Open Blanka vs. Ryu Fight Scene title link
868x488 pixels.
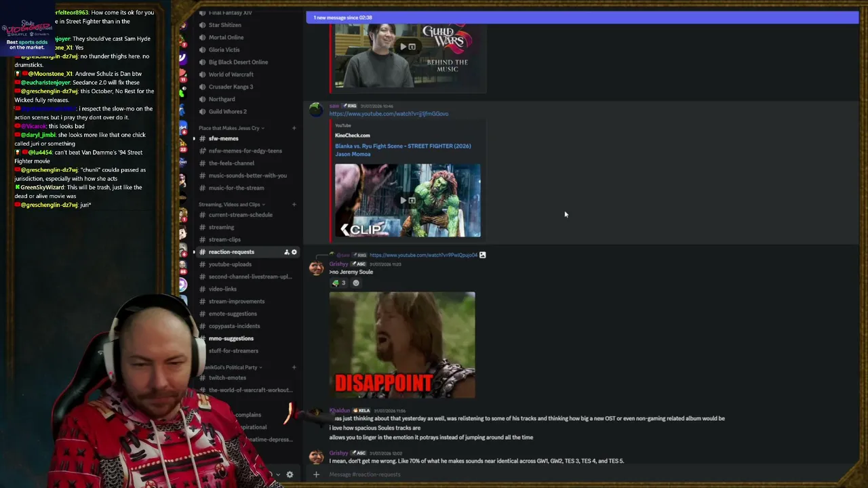point(403,150)
